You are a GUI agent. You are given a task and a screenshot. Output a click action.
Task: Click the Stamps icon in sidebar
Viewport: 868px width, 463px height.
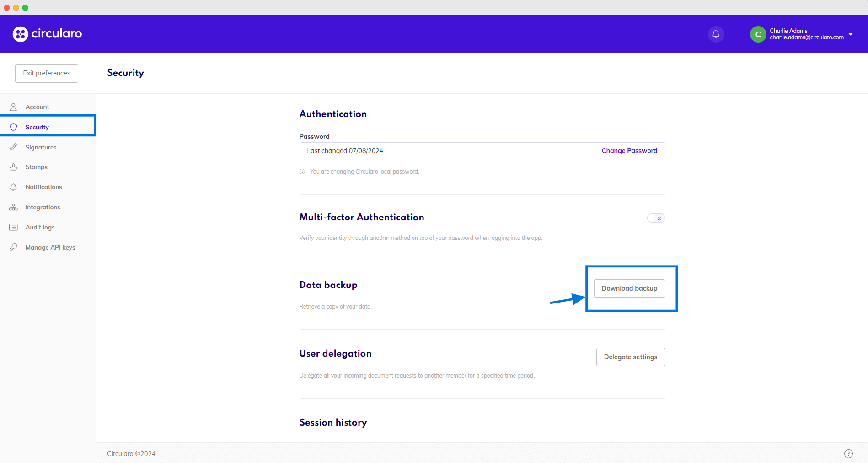click(14, 167)
